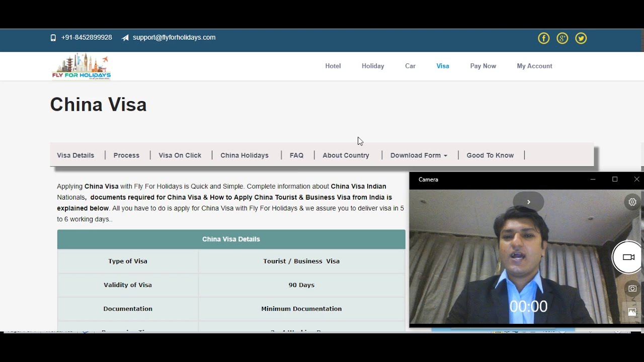644x362 pixels.
Task: Select the Minimum Documentation cell
Action: 301,309
